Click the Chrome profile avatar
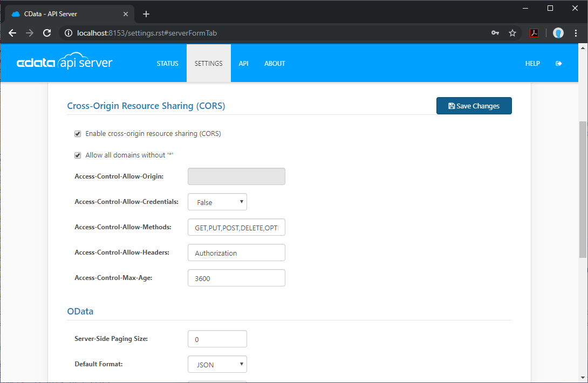This screenshot has width=588, height=383. [558, 33]
